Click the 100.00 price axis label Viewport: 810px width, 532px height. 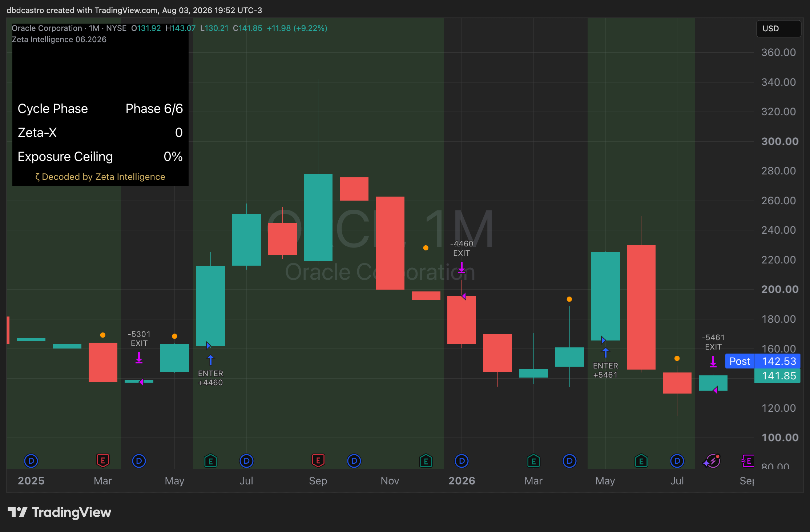[780, 438]
